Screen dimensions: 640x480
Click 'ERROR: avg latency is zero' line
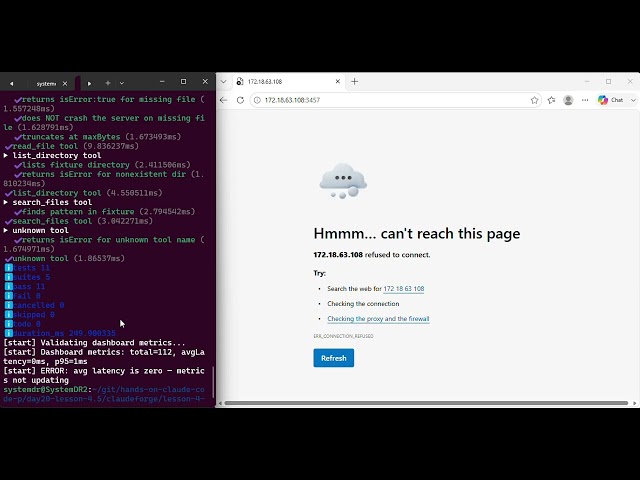104,376
